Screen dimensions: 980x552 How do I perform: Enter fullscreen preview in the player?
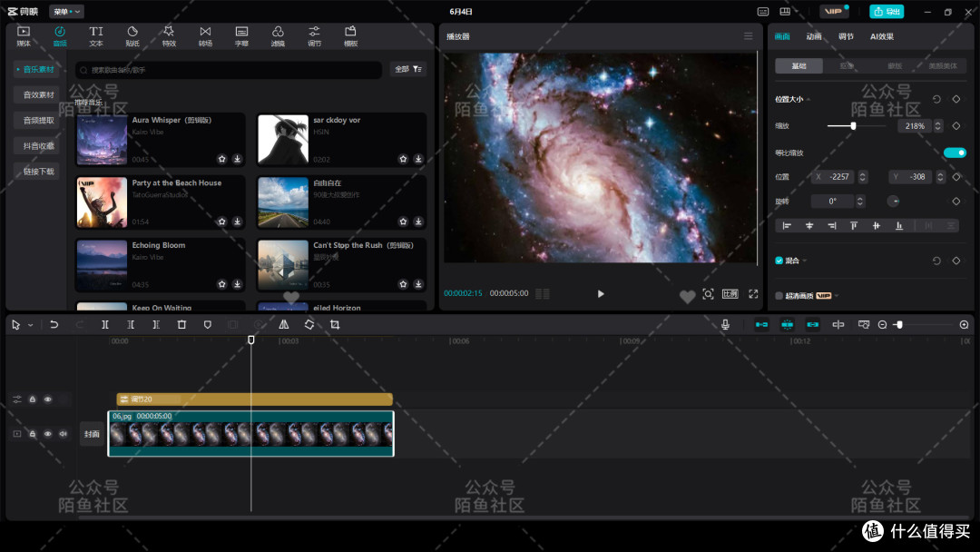point(753,294)
